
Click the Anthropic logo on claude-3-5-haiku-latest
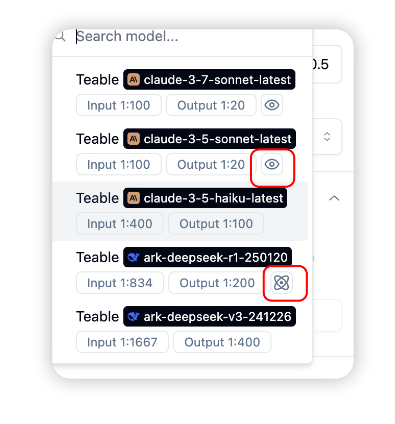(x=134, y=198)
